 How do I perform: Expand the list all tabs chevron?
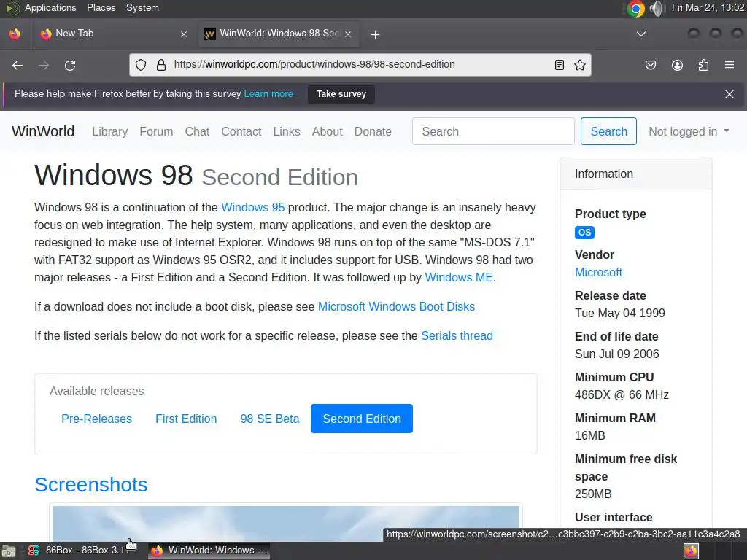[x=641, y=34]
